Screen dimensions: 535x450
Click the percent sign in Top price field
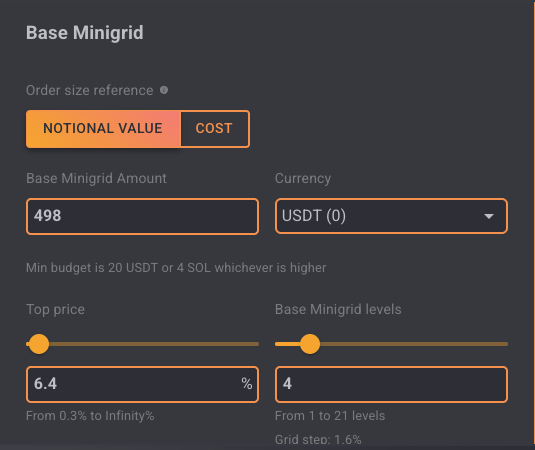tap(247, 384)
